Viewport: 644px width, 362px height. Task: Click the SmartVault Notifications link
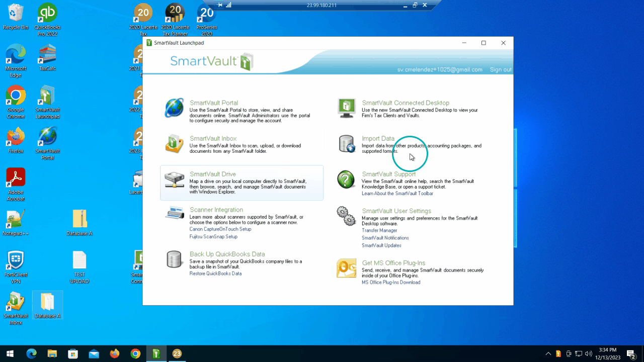tap(385, 238)
